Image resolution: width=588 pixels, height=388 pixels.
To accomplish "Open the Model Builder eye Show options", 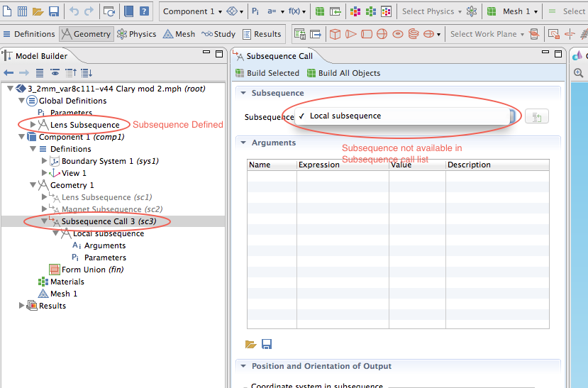I will [x=55, y=72].
